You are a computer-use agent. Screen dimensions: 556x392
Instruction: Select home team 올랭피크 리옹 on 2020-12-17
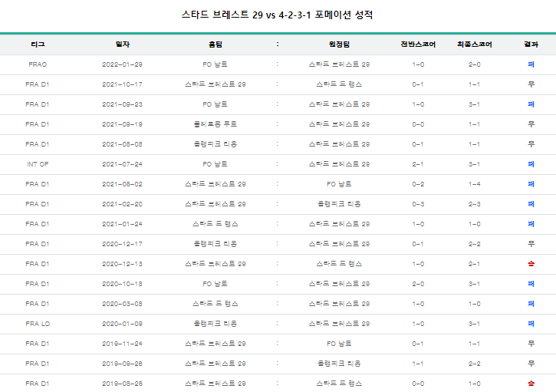coord(215,244)
